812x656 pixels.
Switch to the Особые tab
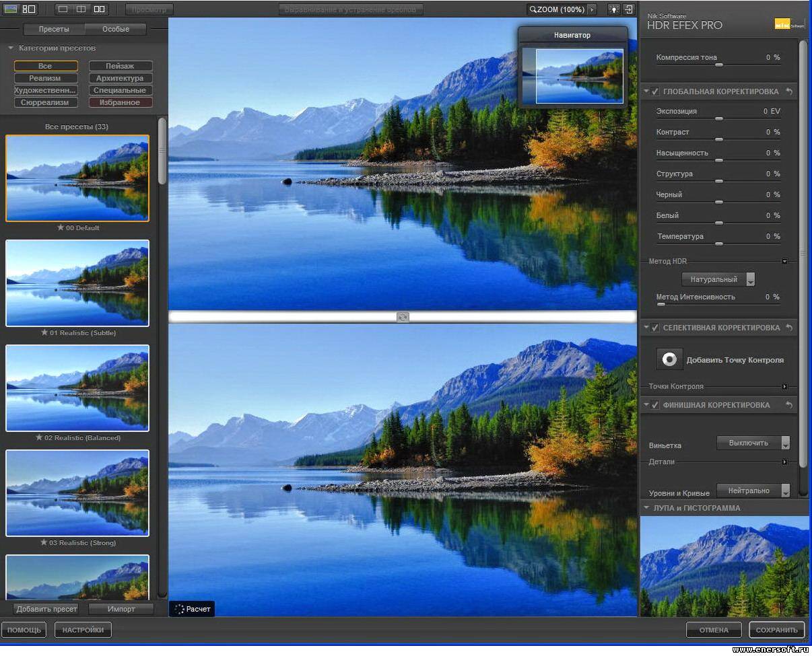[116, 29]
